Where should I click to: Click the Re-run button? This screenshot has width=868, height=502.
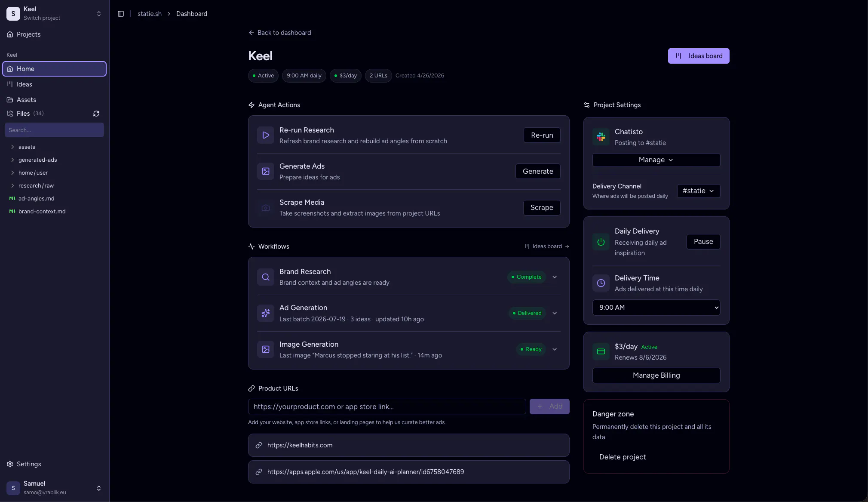542,135
